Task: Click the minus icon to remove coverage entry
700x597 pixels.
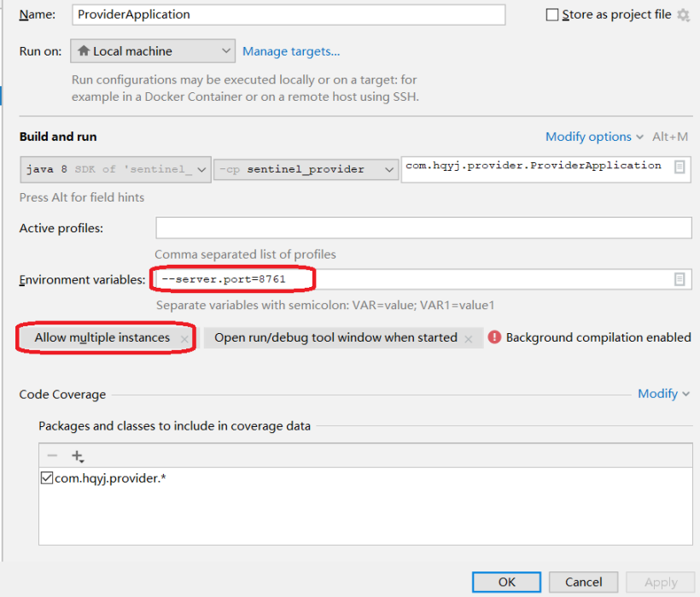Action: click(52, 456)
